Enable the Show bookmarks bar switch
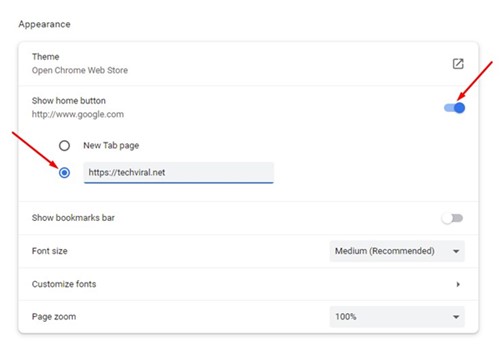This screenshot has width=500, height=360. (x=452, y=218)
